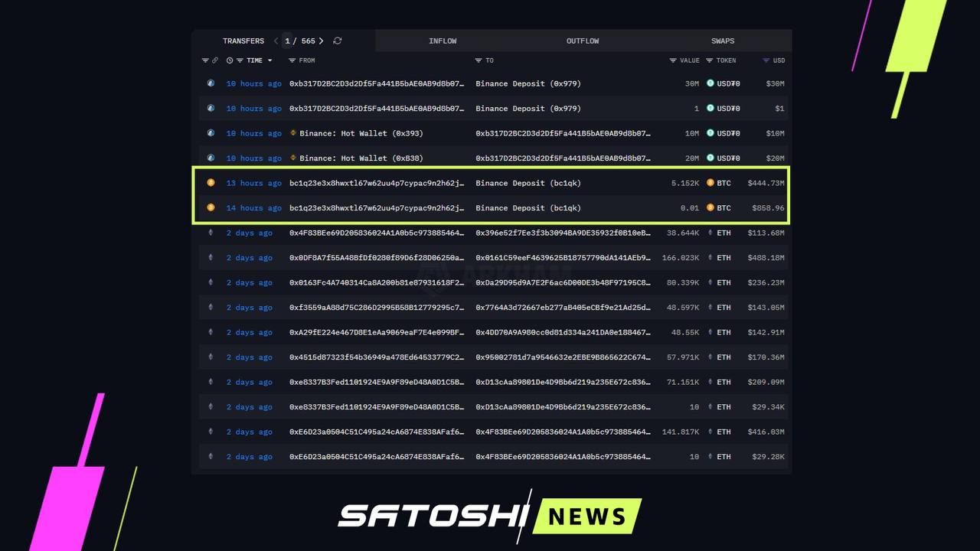Viewport: 980px width, 551px height.
Task: Click the Binance logo beside Hot Wallet (0x393)
Action: click(293, 133)
